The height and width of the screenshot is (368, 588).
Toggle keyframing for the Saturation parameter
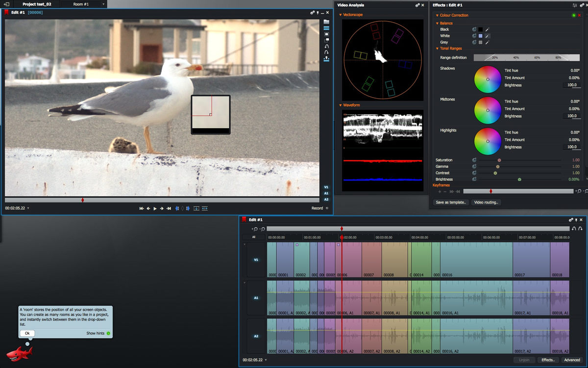(474, 160)
